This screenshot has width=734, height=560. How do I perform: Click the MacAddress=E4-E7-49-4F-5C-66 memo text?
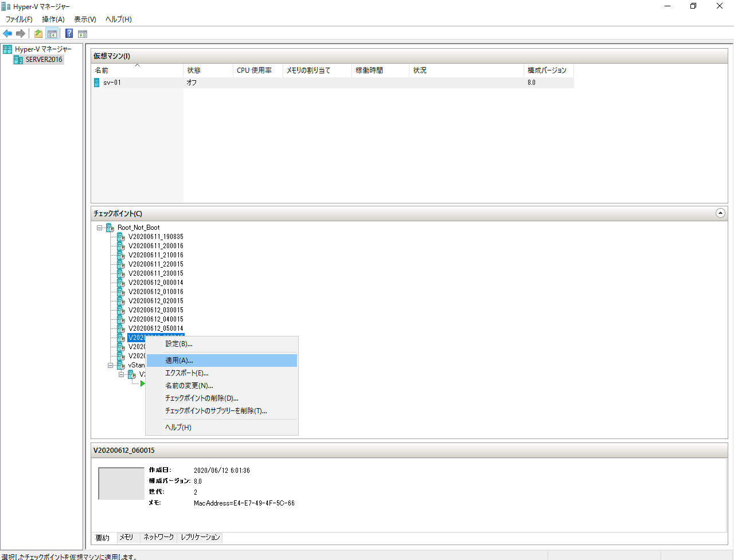pos(244,503)
